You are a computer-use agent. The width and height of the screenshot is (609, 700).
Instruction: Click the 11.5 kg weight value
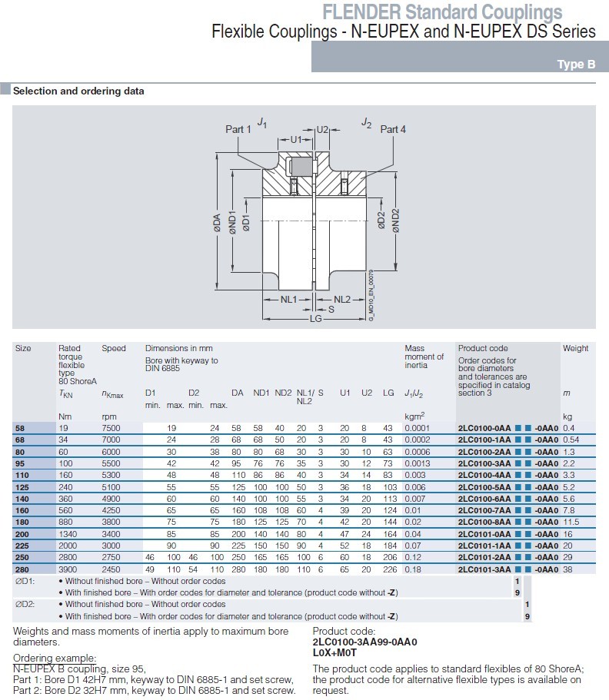pyautogui.click(x=571, y=522)
